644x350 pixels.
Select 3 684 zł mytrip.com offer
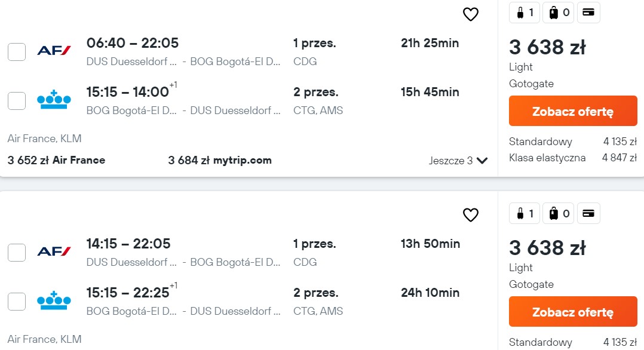[220, 160]
